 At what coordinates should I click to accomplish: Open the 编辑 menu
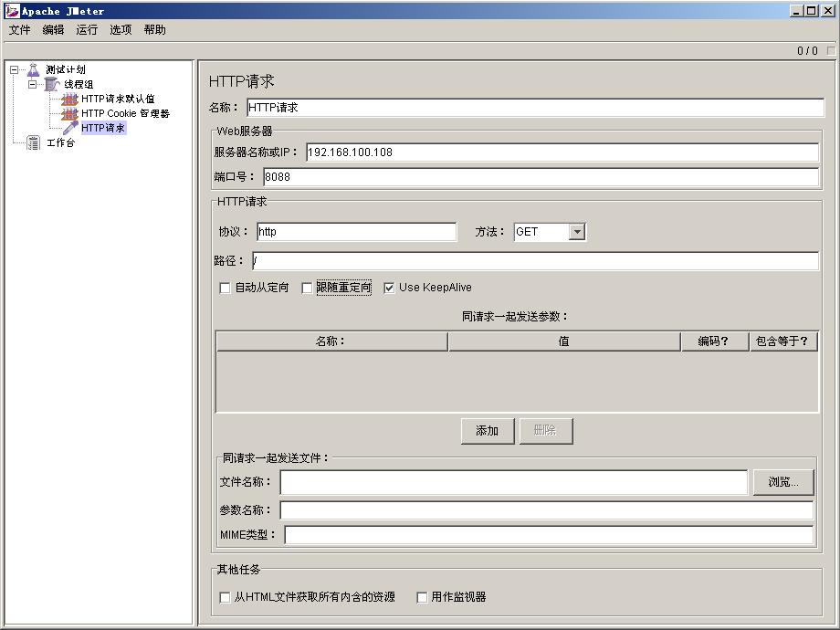[x=53, y=30]
